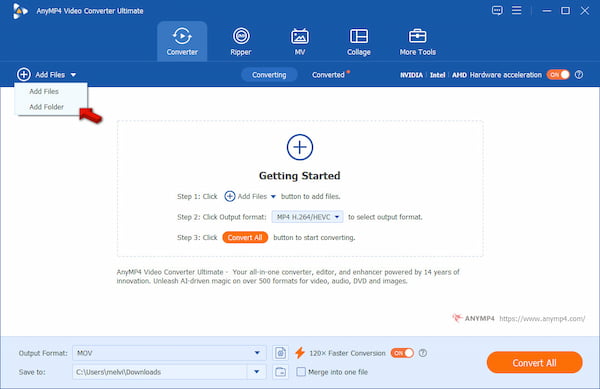This screenshot has width=600, height=389.
Task: Click the large Convert All button
Action: 534,363
